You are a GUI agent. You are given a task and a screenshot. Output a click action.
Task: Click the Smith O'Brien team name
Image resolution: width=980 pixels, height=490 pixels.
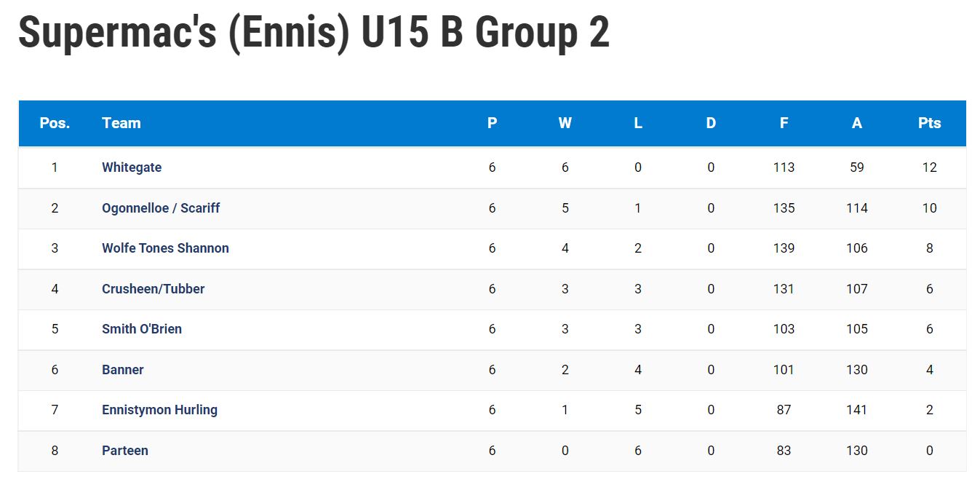click(142, 329)
